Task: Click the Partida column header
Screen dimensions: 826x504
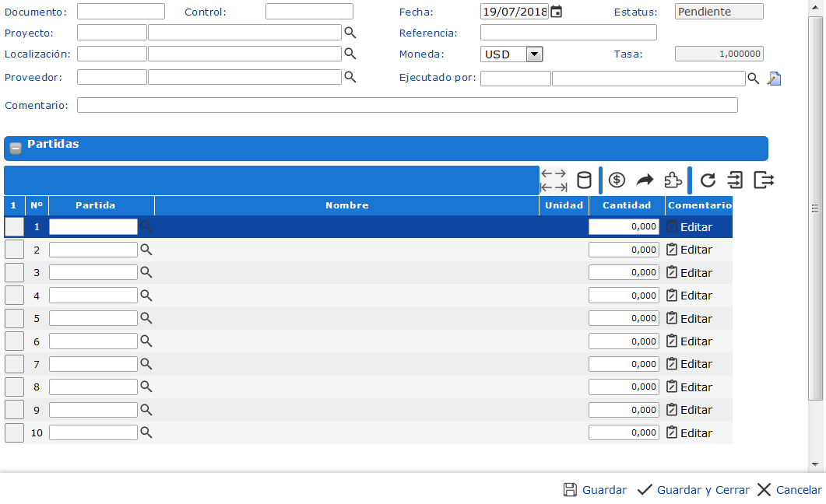Action: point(101,205)
